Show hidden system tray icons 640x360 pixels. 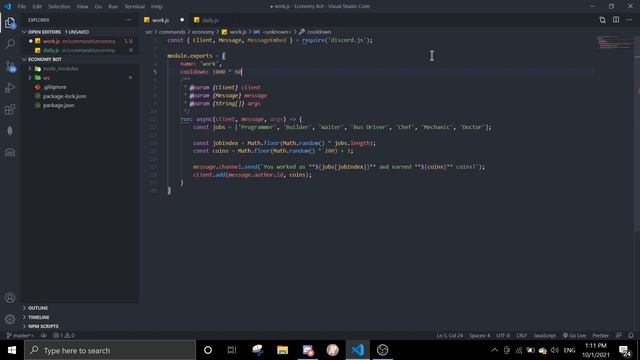[x=494, y=350]
